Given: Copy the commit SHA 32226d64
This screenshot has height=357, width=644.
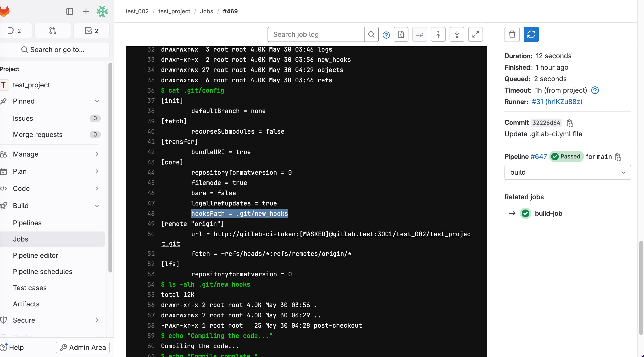Looking at the screenshot, I should [x=569, y=123].
